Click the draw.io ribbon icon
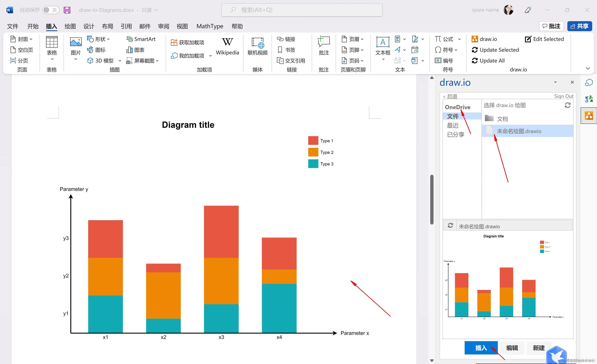This screenshot has width=597, height=364. (x=474, y=39)
